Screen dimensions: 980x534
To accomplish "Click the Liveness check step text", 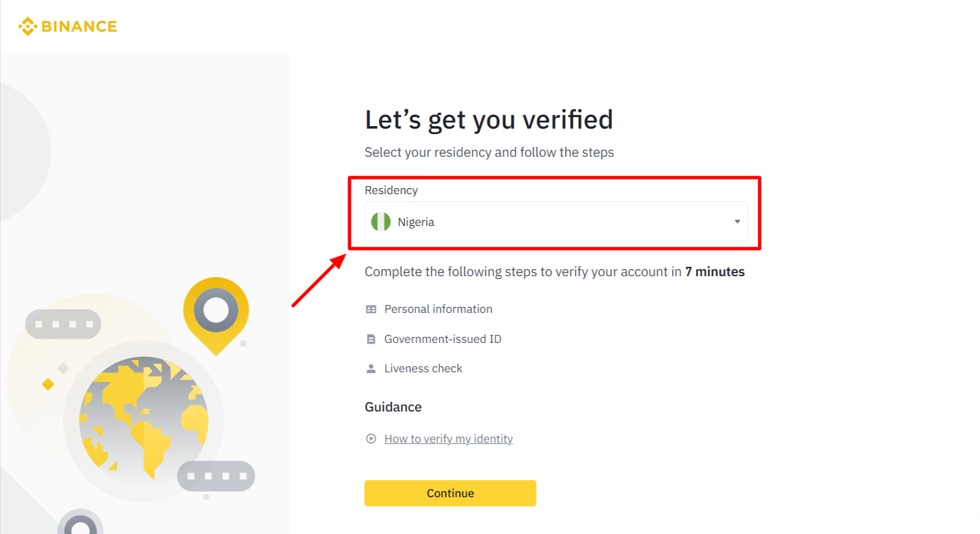I will (x=423, y=369).
